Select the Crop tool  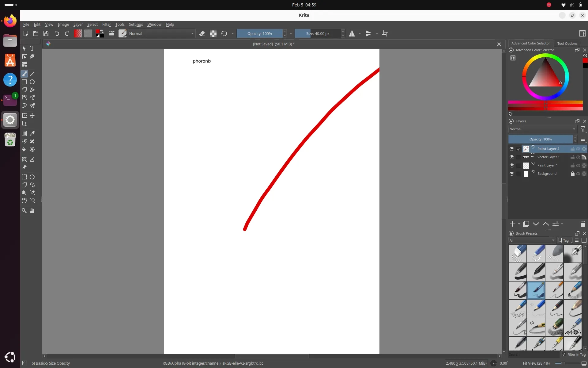point(24,124)
